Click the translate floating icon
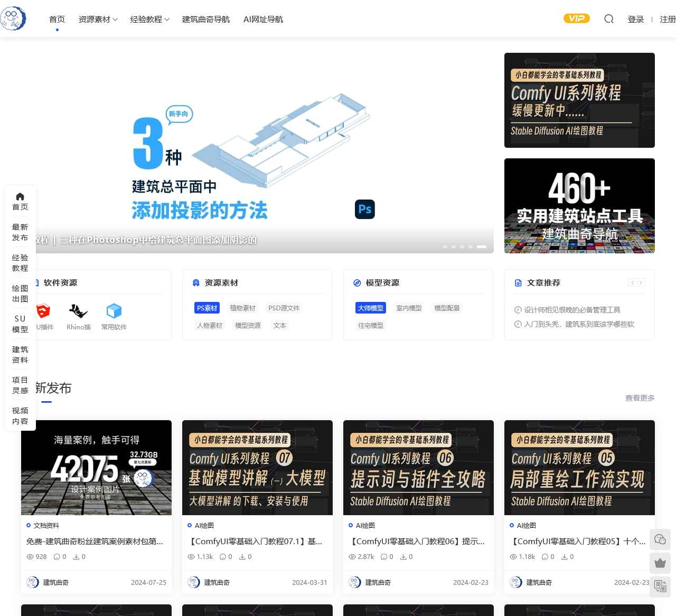This screenshot has width=676, height=616. (660, 586)
